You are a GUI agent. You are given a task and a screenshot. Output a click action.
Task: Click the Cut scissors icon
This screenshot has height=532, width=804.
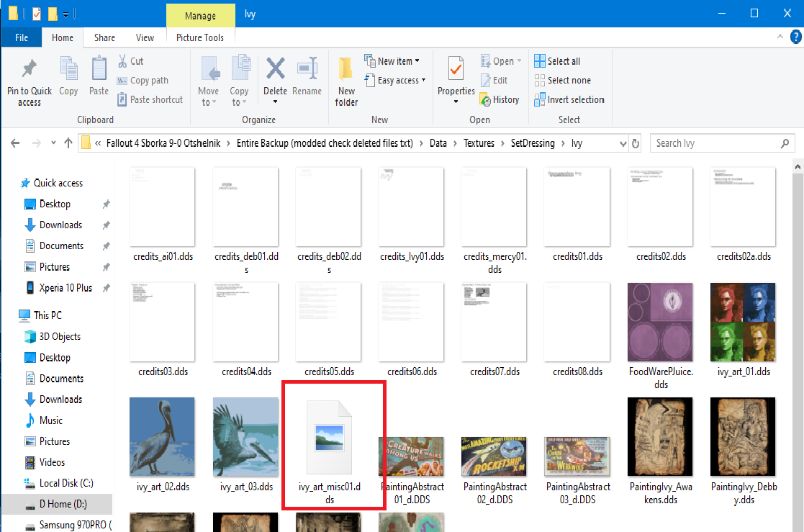tap(121, 61)
